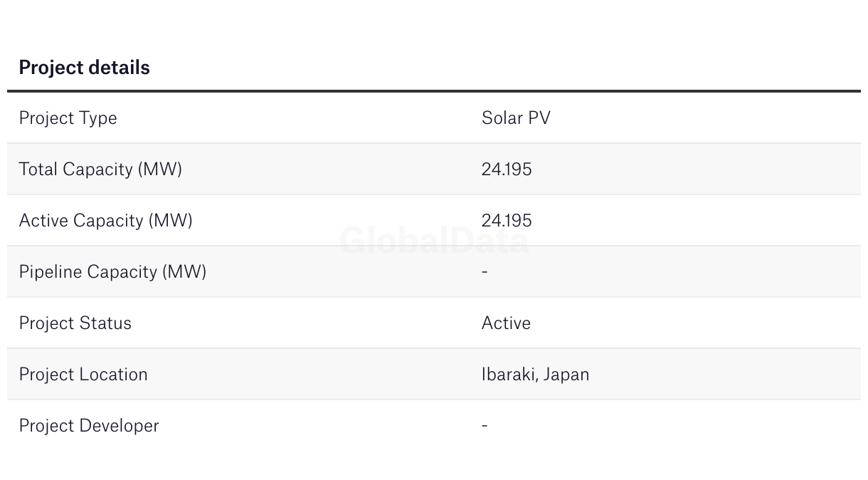The image size is (868, 480).
Task: Click the Active status value
Action: coord(506,323)
